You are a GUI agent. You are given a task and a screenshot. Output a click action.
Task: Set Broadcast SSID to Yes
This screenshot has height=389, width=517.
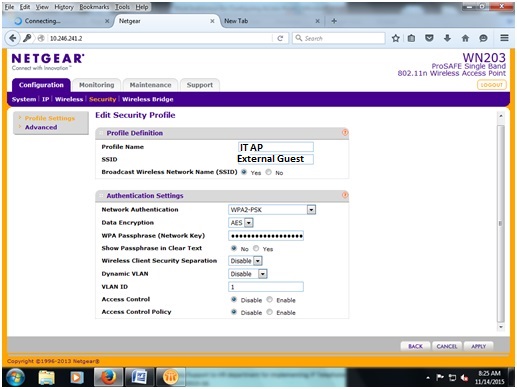click(x=244, y=172)
